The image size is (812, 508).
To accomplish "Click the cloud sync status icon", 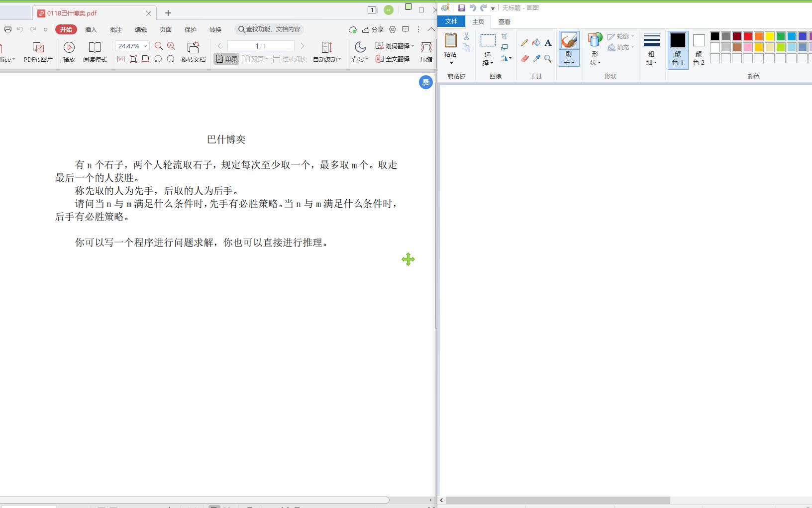I will point(353,29).
